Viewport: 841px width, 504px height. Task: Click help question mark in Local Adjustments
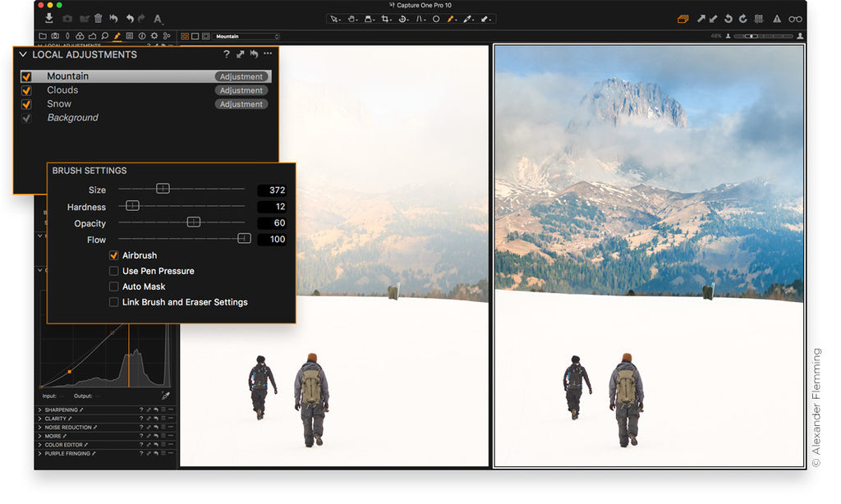click(227, 54)
